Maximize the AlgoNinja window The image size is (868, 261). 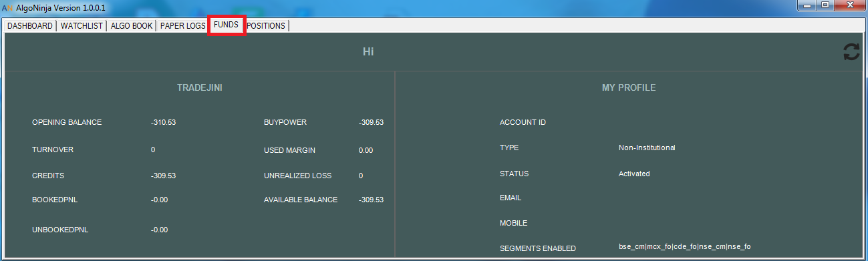pos(825,6)
